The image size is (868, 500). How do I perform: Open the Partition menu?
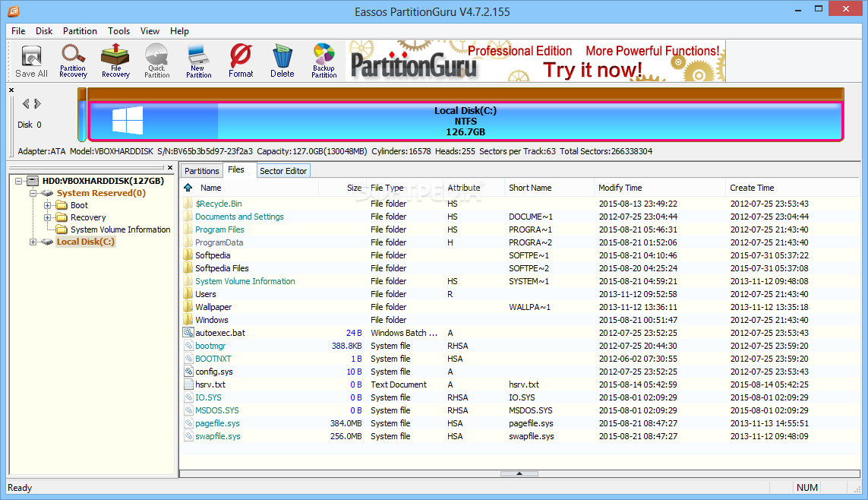[x=80, y=31]
